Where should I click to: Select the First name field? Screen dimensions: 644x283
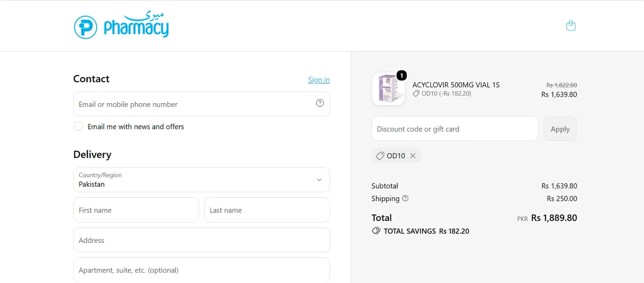click(136, 210)
